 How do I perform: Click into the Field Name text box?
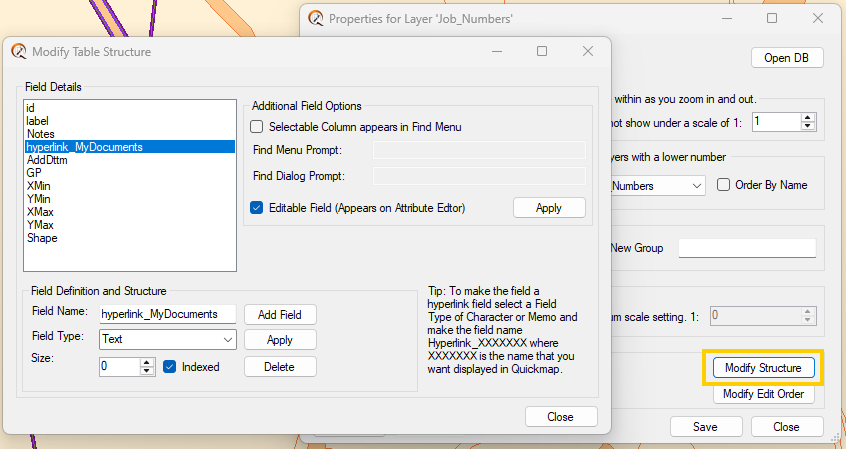coord(167,314)
